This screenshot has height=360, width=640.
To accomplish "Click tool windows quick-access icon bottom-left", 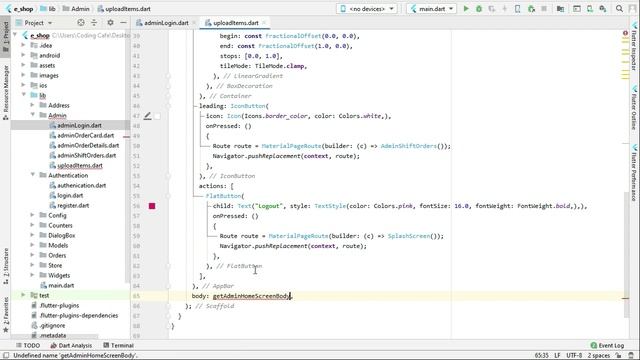I will pyautogui.click(x=6, y=356).
